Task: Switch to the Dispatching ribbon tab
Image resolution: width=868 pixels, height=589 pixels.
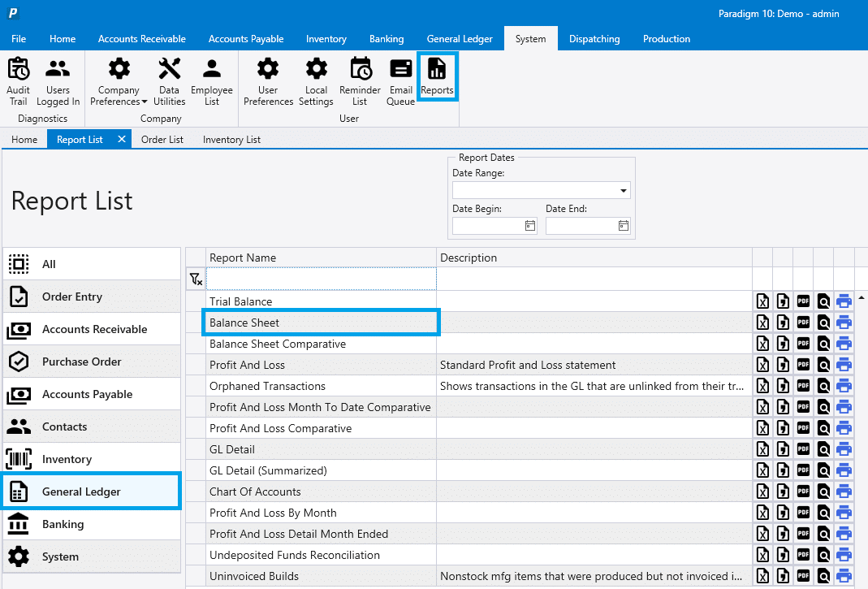Action: [594, 38]
